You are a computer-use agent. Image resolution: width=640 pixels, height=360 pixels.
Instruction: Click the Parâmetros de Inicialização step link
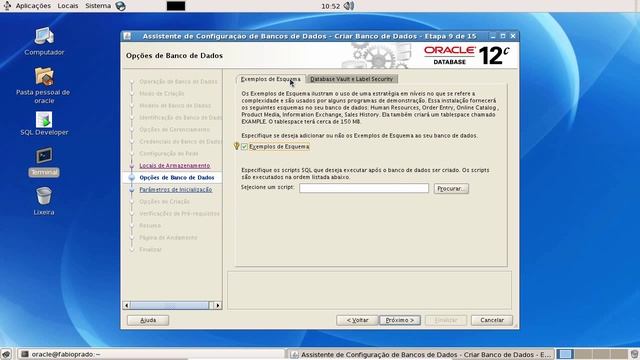[176, 190]
